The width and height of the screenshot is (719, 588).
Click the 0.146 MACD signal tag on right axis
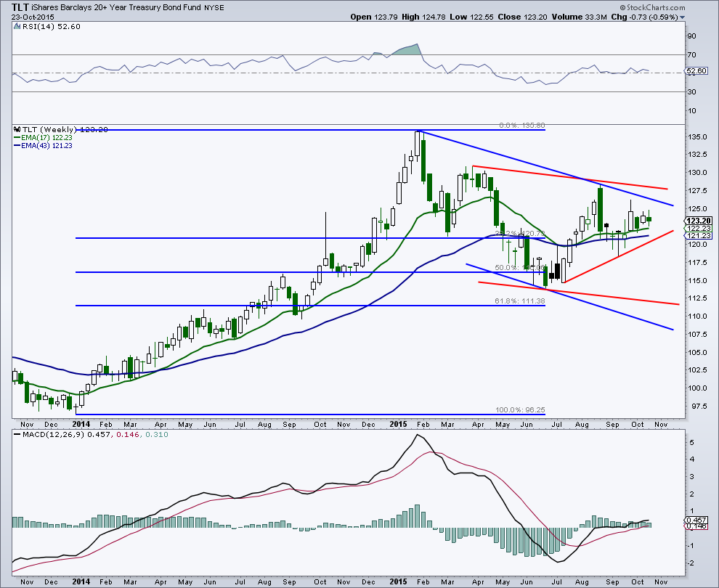click(697, 526)
